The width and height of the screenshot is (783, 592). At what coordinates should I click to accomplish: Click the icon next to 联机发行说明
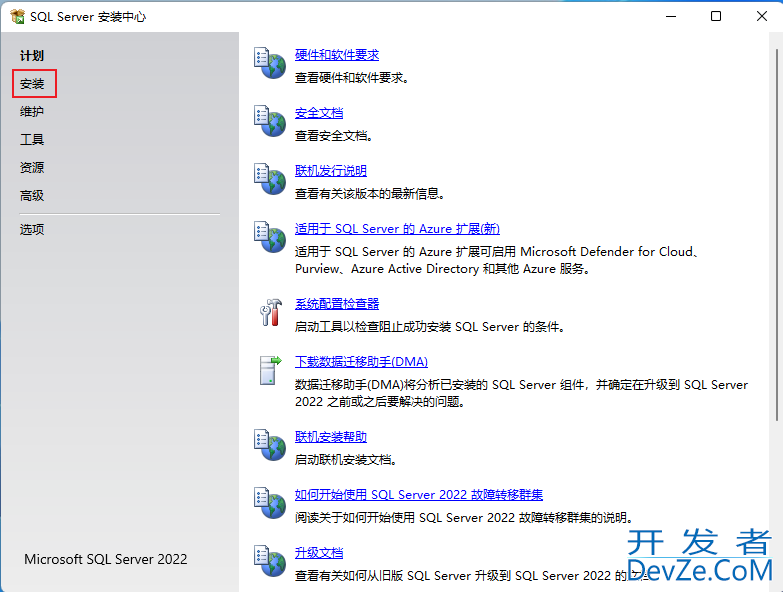coord(270,179)
